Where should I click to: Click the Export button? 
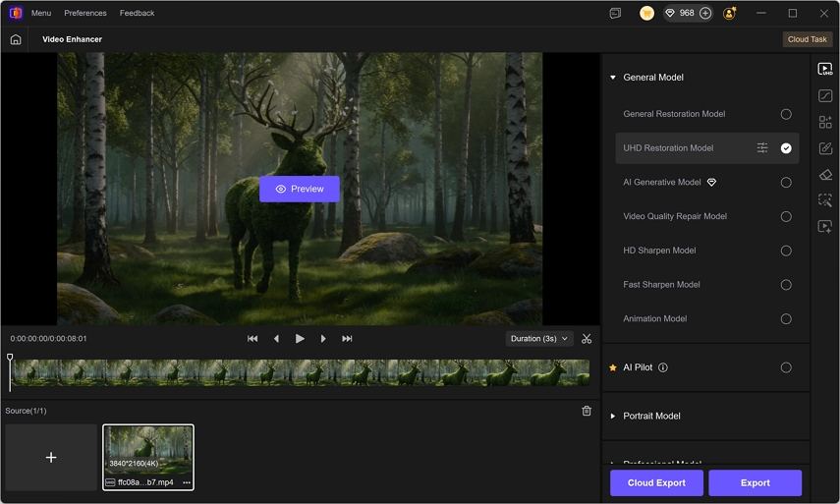pyautogui.click(x=755, y=482)
